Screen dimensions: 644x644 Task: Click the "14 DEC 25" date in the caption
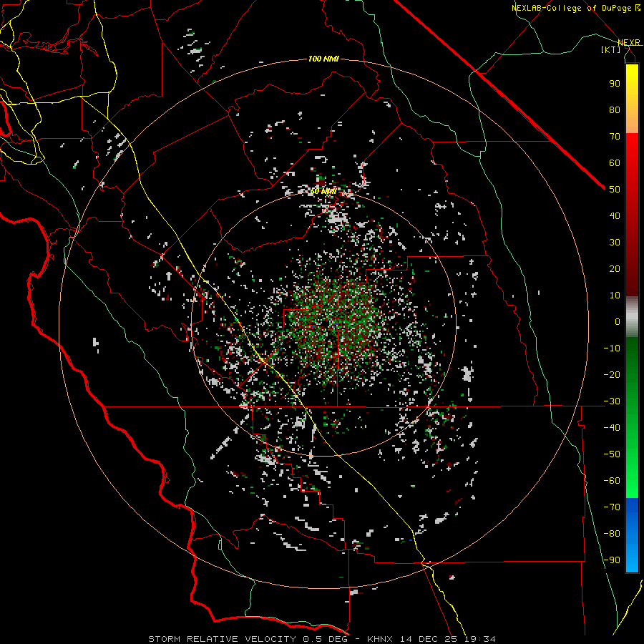click(x=429, y=639)
